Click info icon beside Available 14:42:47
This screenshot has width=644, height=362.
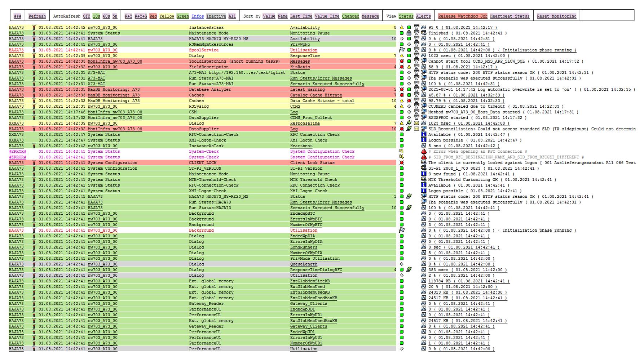click(x=424, y=134)
